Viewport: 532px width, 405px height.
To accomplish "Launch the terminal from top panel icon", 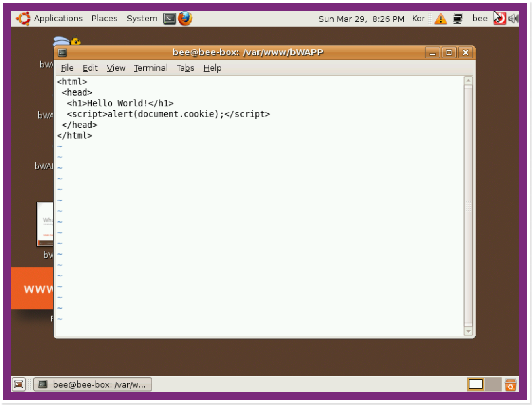I will [170, 18].
